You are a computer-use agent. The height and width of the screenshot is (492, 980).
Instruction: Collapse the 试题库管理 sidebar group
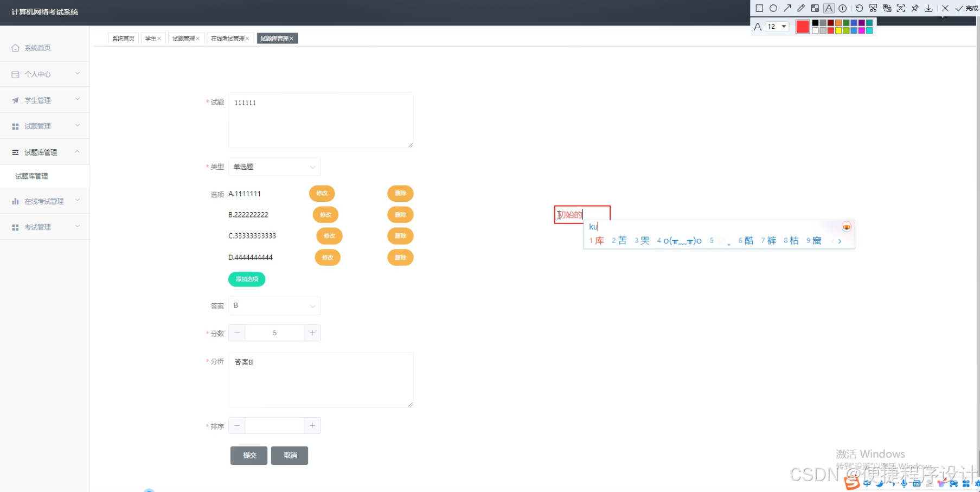pyautogui.click(x=44, y=152)
